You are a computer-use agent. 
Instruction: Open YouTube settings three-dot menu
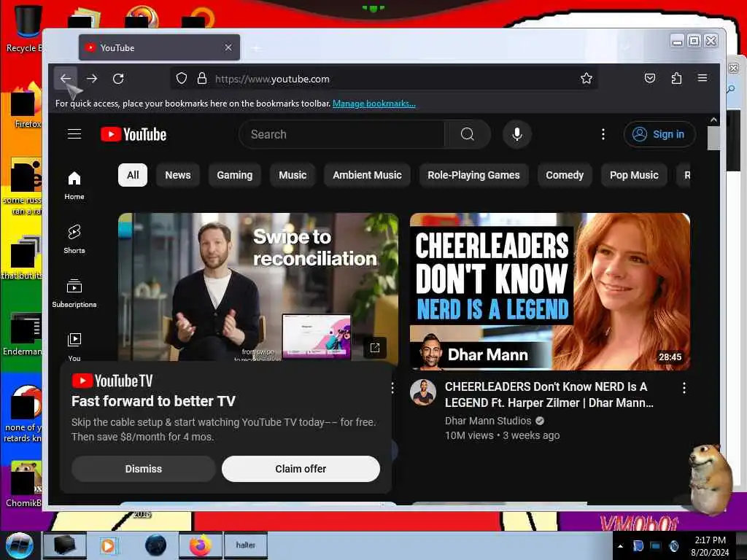[603, 134]
